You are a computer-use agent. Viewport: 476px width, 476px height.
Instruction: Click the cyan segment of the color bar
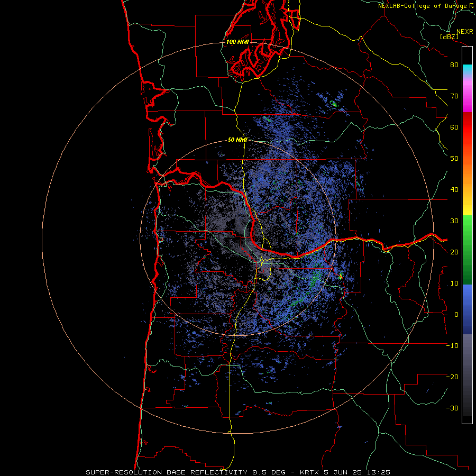(467, 69)
